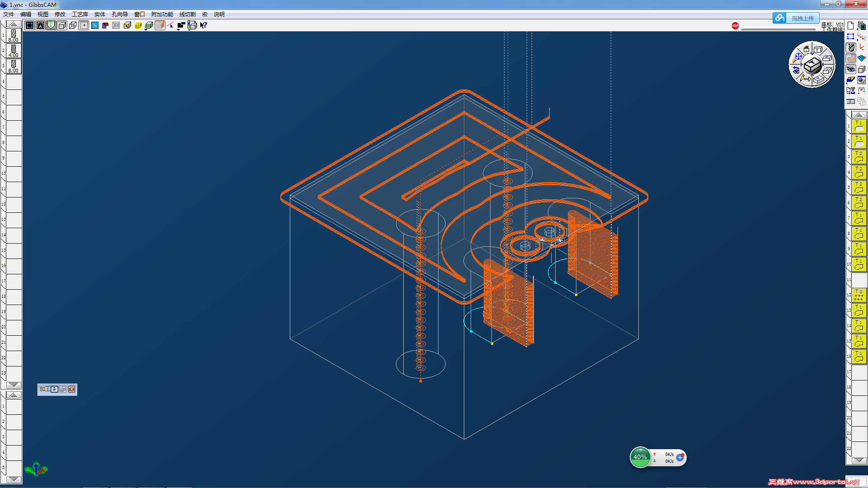Select the 8.00 end mill in tool slot 1
The height and width of the screenshot is (488, 868).
pos(14,36)
